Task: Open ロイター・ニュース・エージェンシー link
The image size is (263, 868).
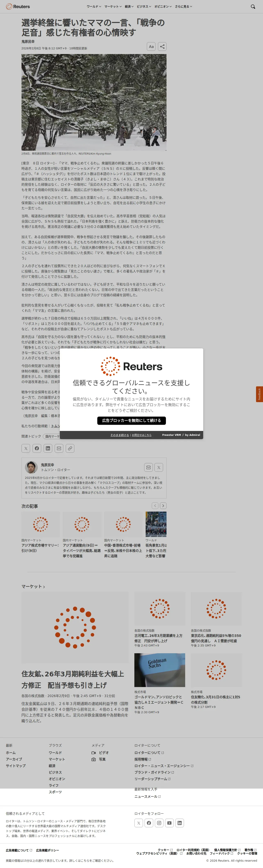Action: tap(164, 766)
